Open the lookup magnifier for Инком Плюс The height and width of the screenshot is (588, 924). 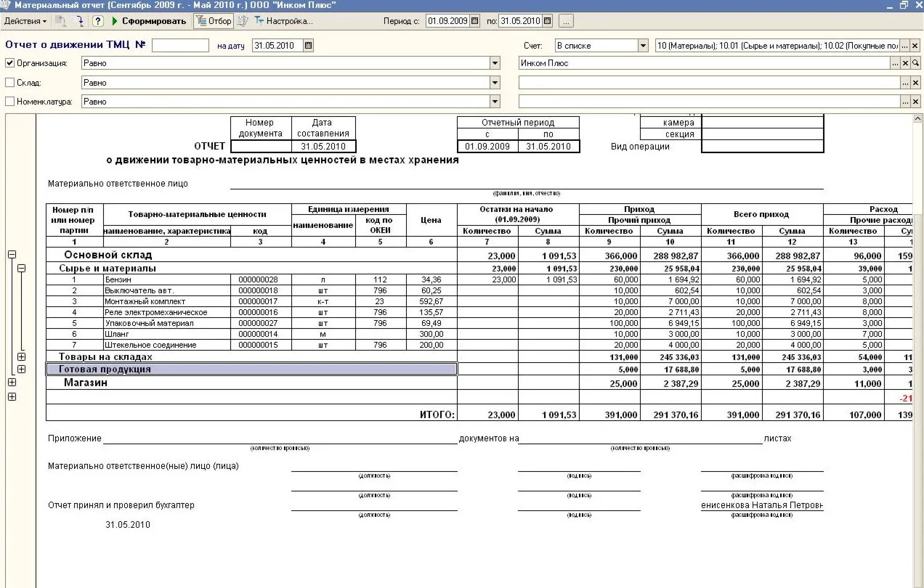point(915,64)
